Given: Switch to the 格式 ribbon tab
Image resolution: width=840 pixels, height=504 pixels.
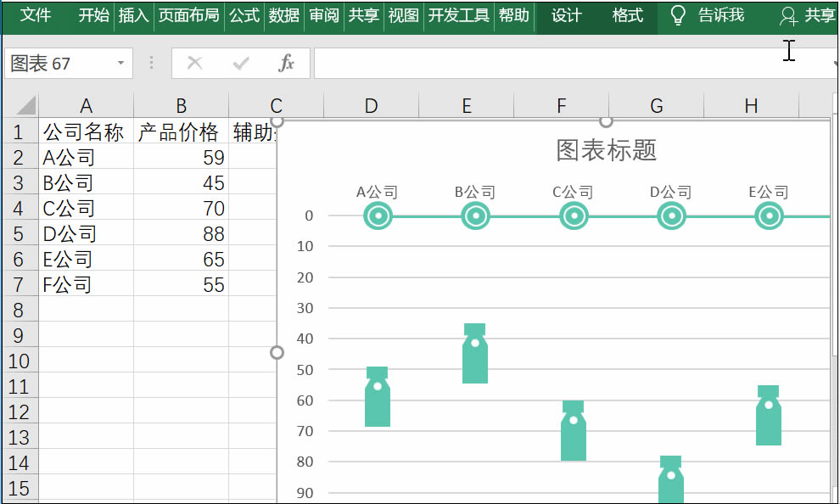Looking at the screenshot, I should pyautogui.click(x=626, y=14).
